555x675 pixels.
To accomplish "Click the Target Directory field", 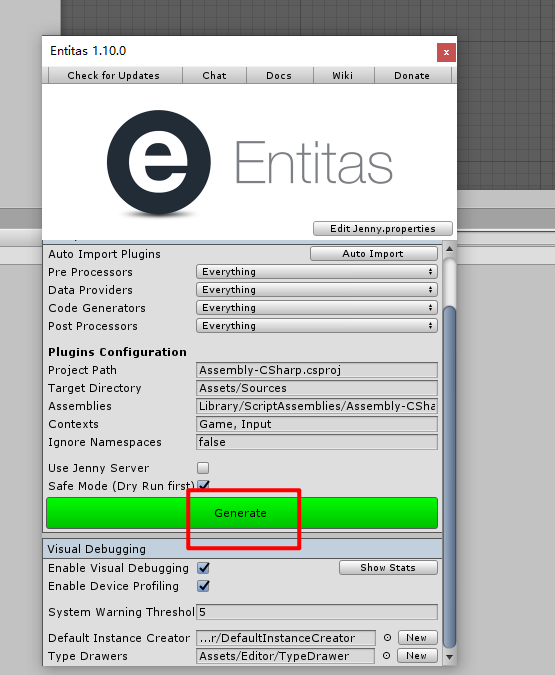I will [x=317, y=388].
